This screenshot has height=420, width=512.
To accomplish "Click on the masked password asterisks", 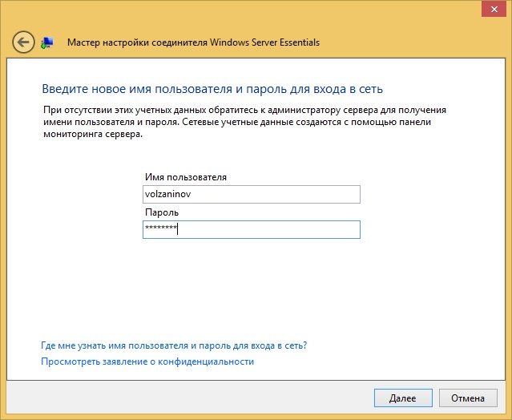I will click(x=161, y=228).
